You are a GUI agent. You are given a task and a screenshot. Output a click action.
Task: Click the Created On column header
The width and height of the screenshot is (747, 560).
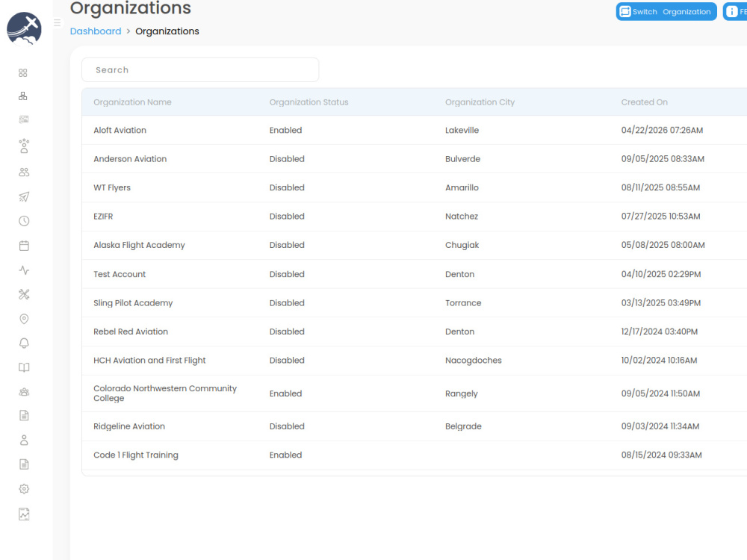click(644, 102)
